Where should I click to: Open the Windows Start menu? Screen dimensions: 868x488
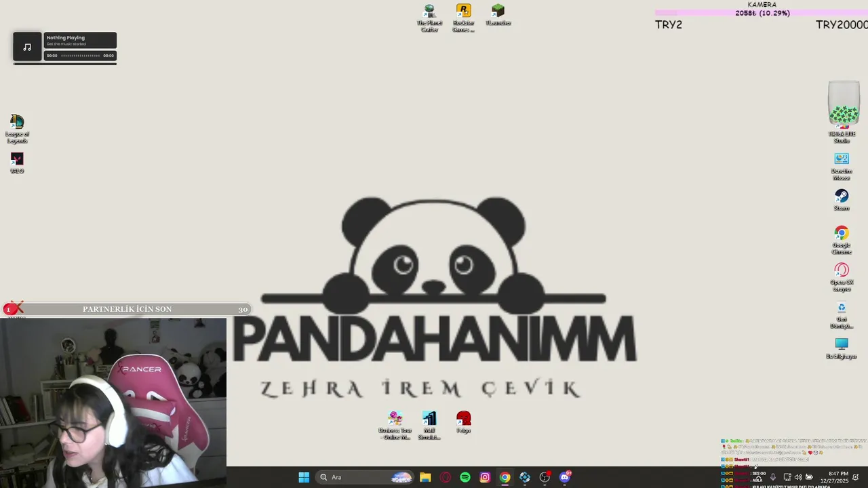[304, 477]
